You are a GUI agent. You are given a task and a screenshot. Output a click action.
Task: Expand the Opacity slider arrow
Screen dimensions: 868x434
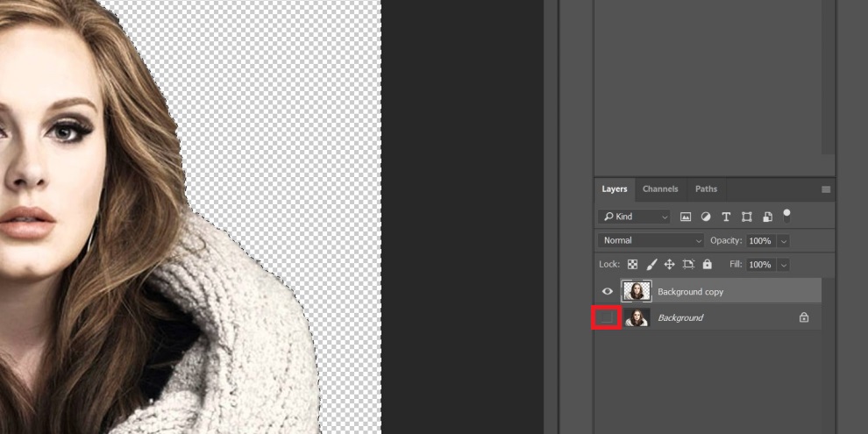pyautogui.click(x=783, y=241)
